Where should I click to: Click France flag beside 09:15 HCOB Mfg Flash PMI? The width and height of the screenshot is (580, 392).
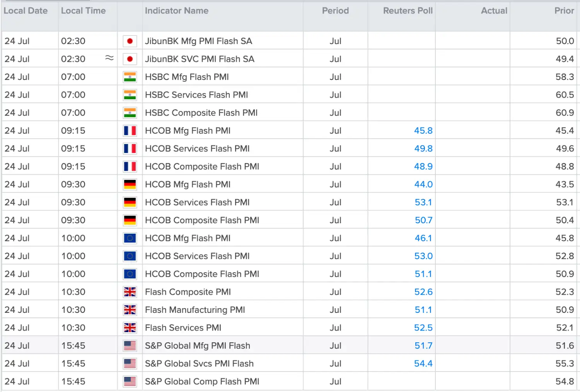point(130,131)
